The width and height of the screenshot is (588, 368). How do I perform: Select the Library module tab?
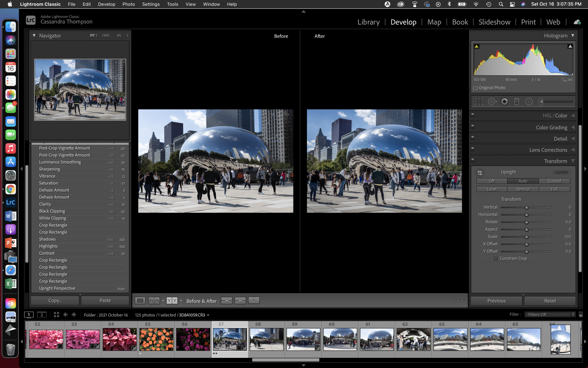click(367, 22)
